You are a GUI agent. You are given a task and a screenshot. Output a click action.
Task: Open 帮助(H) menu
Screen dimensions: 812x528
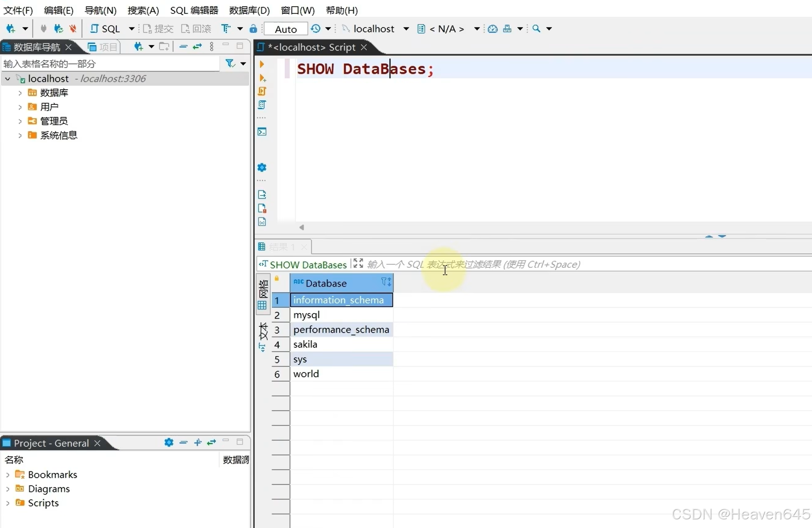(x=342, y=10)
